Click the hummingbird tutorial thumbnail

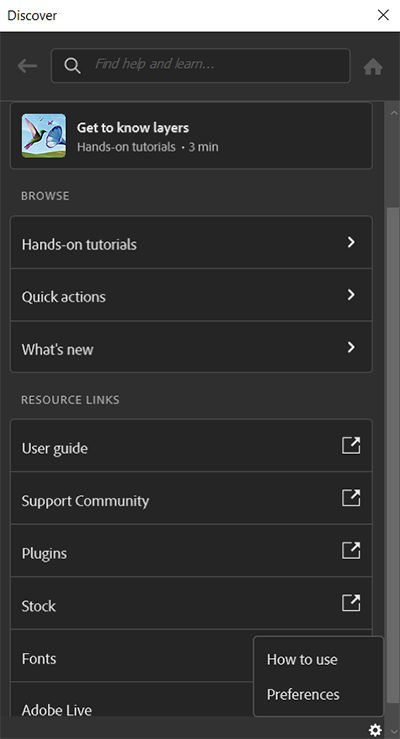(44, 135)
